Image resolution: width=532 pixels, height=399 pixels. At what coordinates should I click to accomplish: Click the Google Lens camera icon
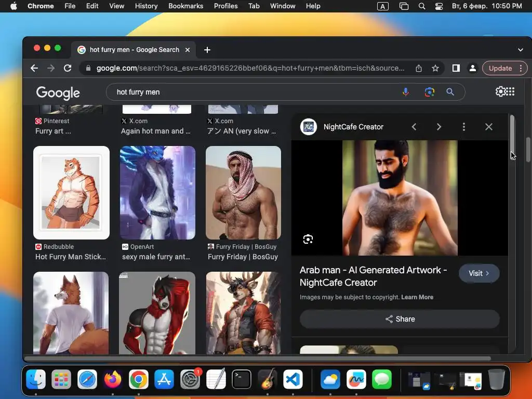click(430, 92)
